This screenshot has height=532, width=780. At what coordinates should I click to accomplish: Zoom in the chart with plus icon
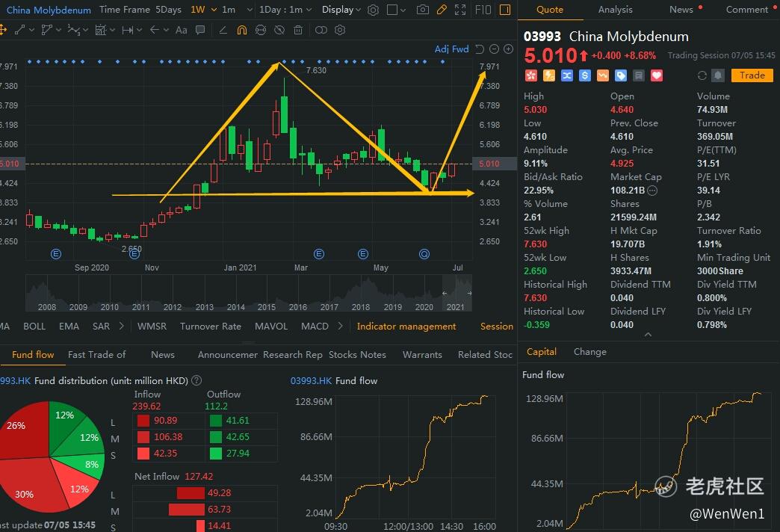[508, 49]
